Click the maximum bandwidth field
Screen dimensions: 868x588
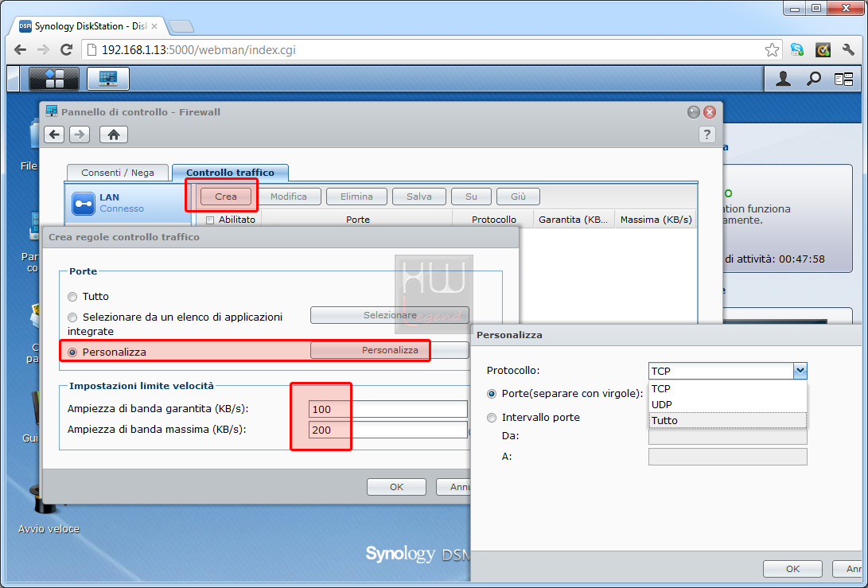pyautogui.click(x=388, y=430)
